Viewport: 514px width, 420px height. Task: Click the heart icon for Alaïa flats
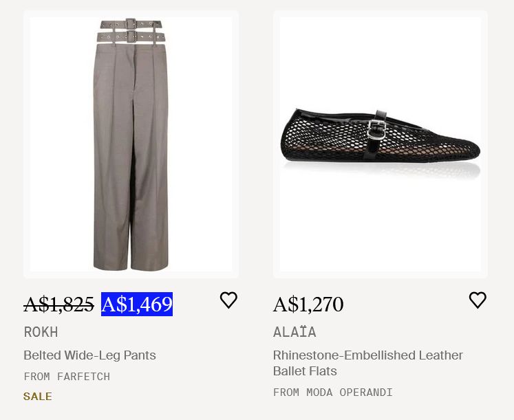[478, 300]
